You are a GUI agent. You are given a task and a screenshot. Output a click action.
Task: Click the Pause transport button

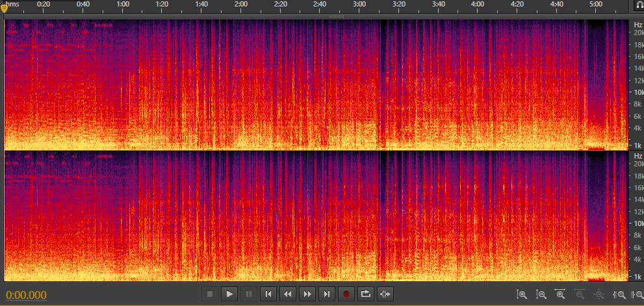pyautogui.click(x=249, y=294)
